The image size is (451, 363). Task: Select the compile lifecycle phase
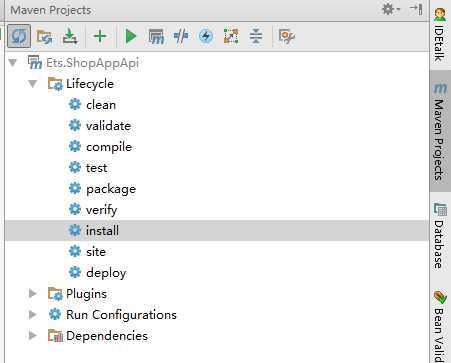click(x=109, y=147)
